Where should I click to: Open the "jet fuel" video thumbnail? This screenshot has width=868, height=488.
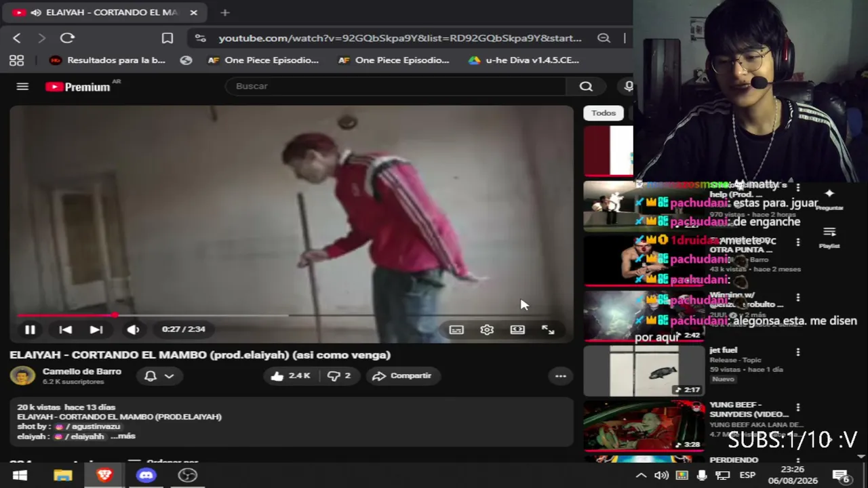644,371
